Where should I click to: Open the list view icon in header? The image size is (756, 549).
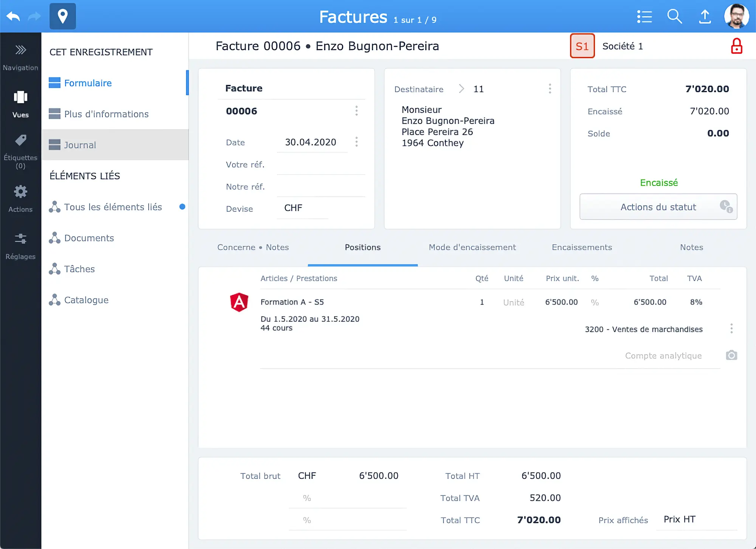(x=644, y=17)
